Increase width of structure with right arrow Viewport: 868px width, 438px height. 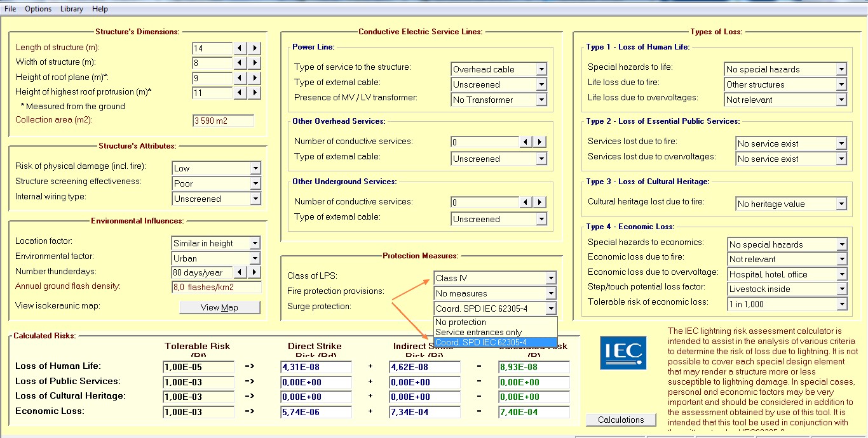pyautogui.click(x=254, y=63)
